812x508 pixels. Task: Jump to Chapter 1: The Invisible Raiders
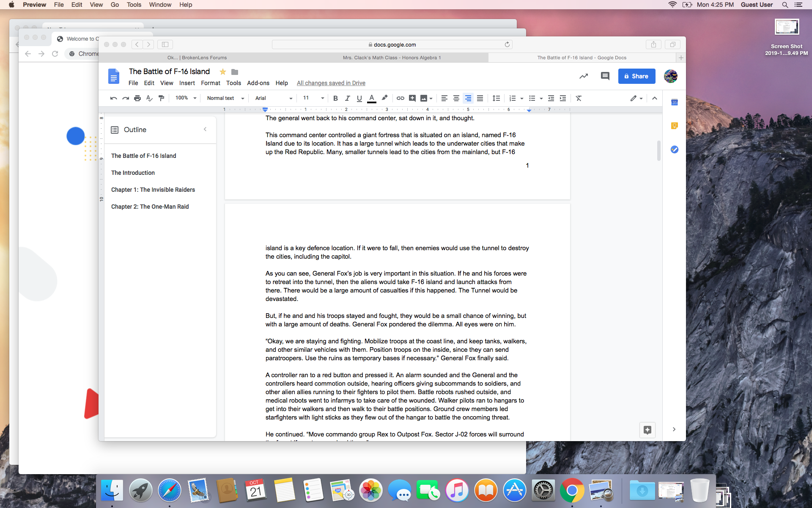coord(153,190)
